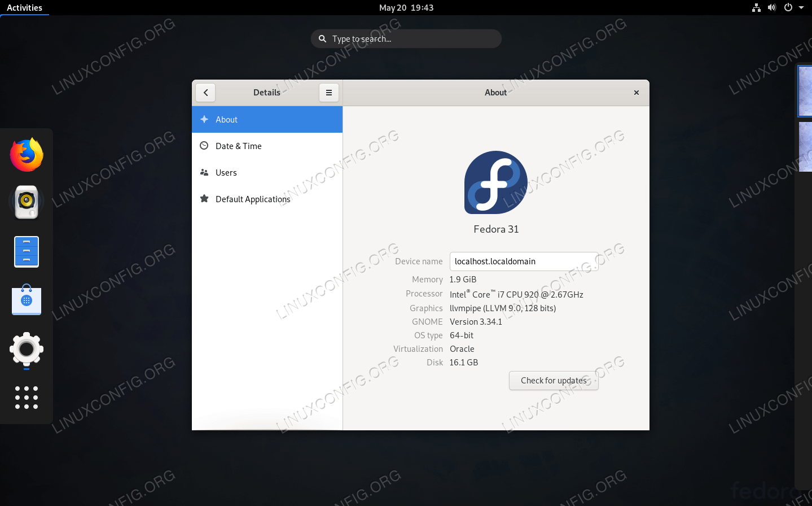Select the first workspace thumbnail
The width and height of the screenshot is (812, 506).
[x=805, y=91]
